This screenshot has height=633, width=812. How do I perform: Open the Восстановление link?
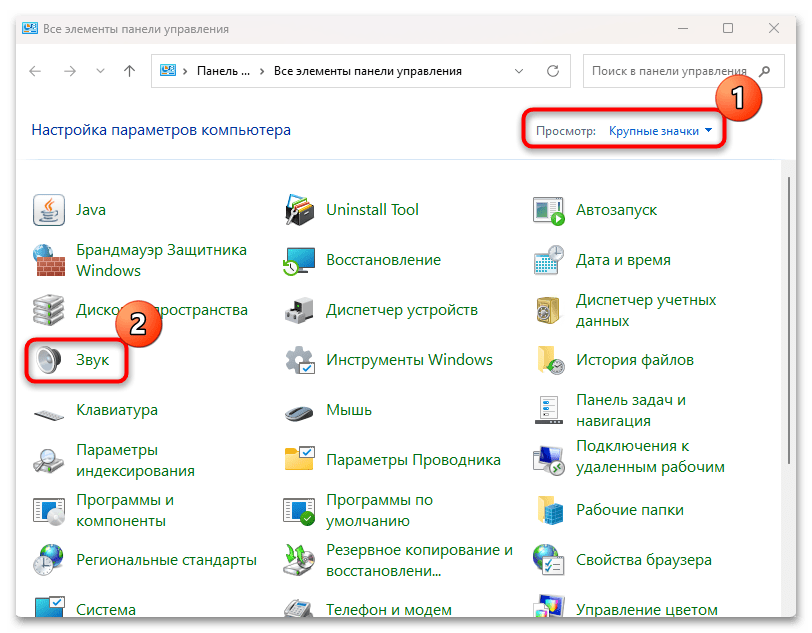(x=383, y=260)
